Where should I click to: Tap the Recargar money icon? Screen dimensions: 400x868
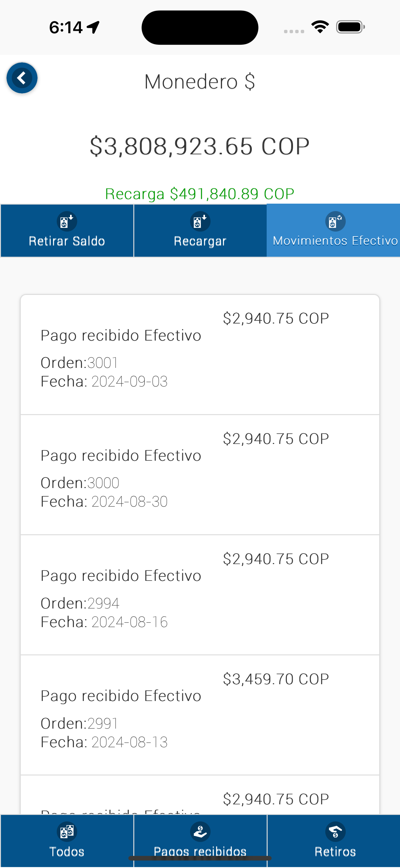click(200, 221)
